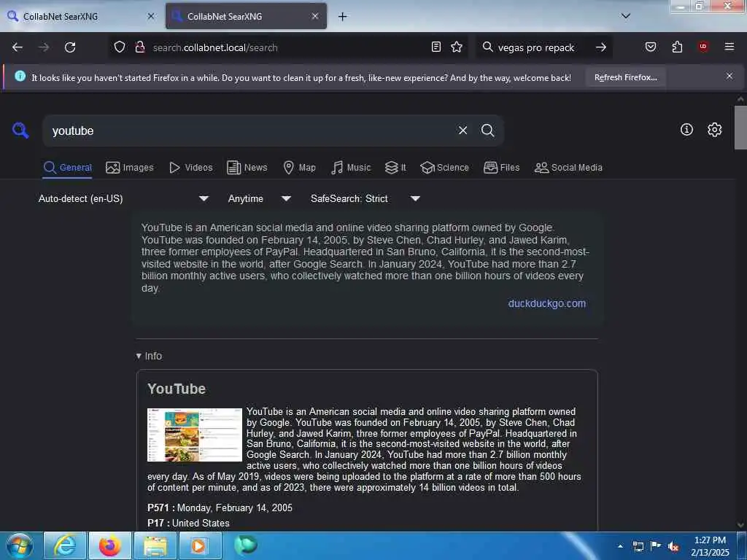Select the Social Media search category

coord(568,168)
